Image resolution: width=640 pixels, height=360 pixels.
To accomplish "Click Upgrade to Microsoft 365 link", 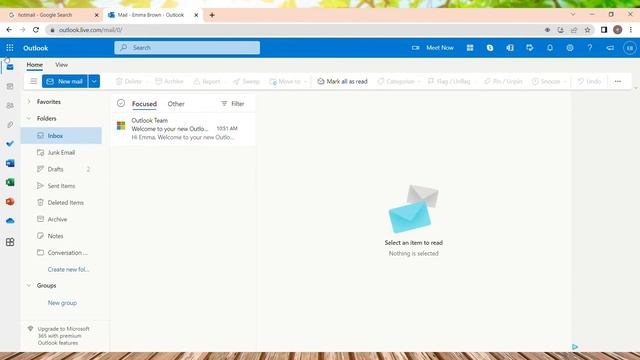I will (x=63, y=336).
